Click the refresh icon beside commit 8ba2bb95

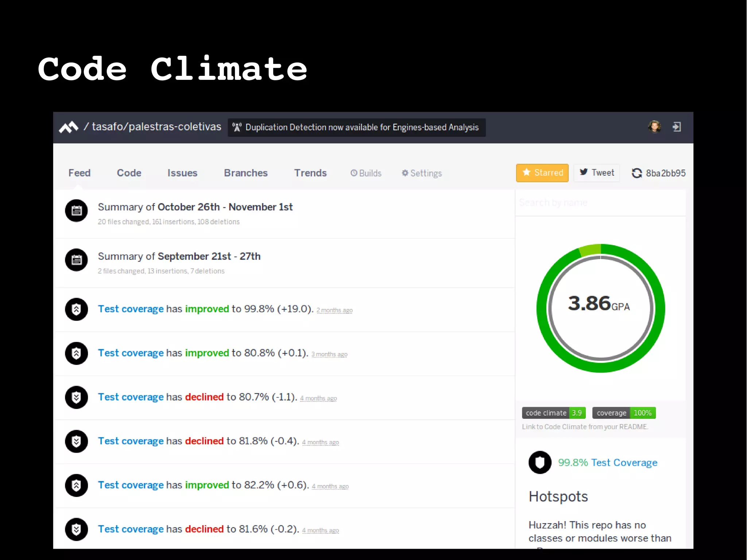pos(637,173)
